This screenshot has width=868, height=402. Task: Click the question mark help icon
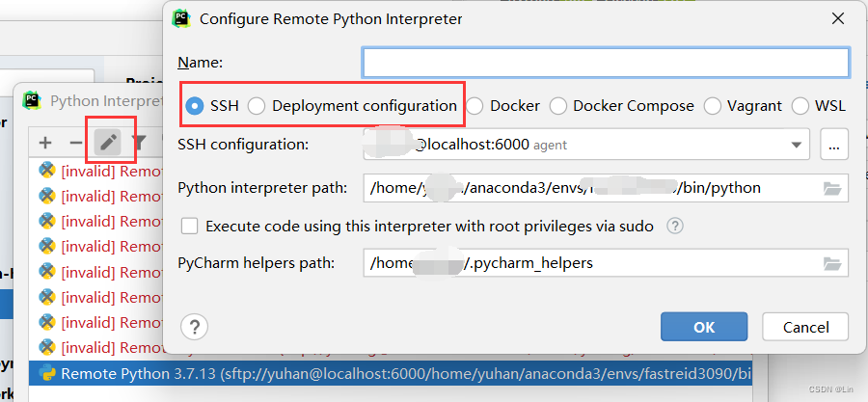pos(195,327)
